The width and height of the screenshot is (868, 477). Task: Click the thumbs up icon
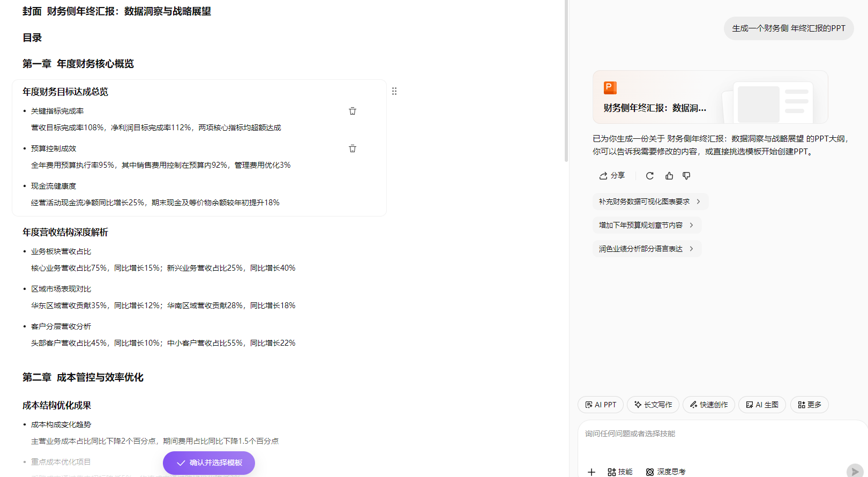point(669,176)
